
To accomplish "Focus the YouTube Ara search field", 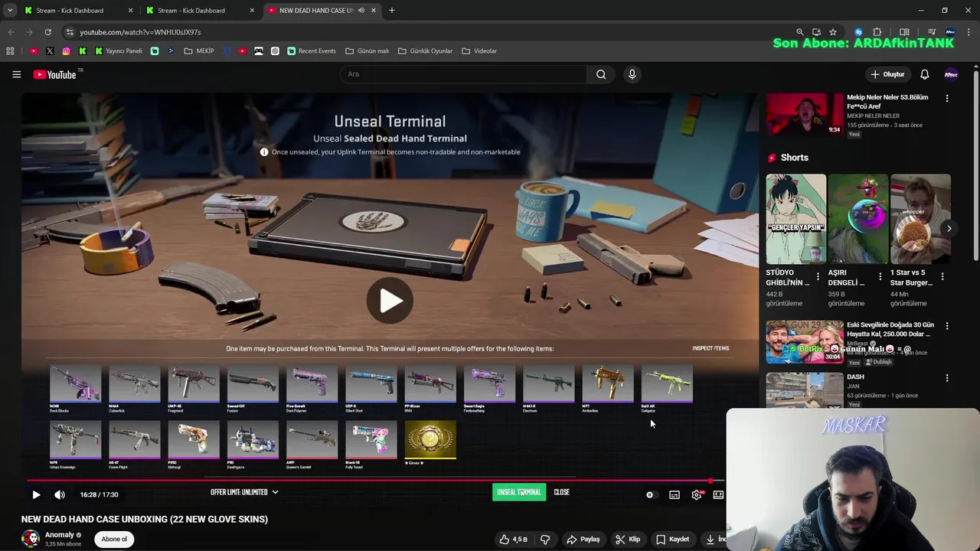I will click(463, 74).
